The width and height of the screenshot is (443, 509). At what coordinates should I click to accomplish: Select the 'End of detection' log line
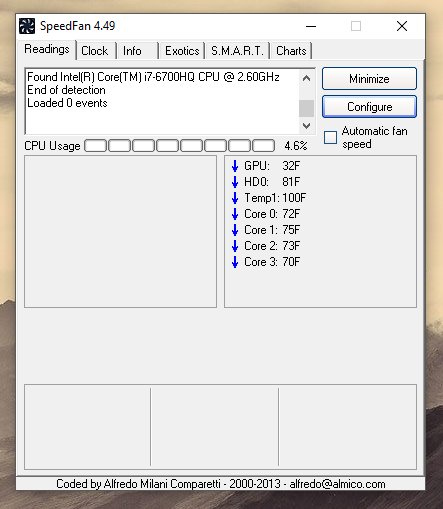pos(66,90)
